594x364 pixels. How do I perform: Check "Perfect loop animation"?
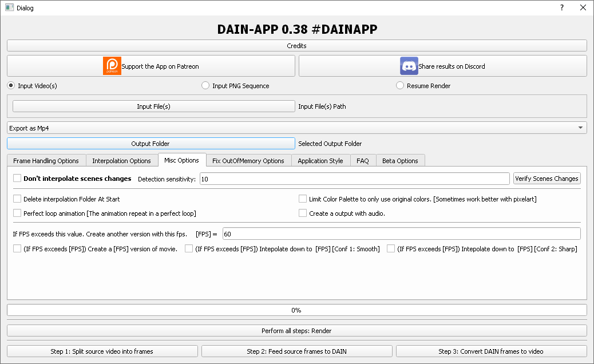pos(17,213)
